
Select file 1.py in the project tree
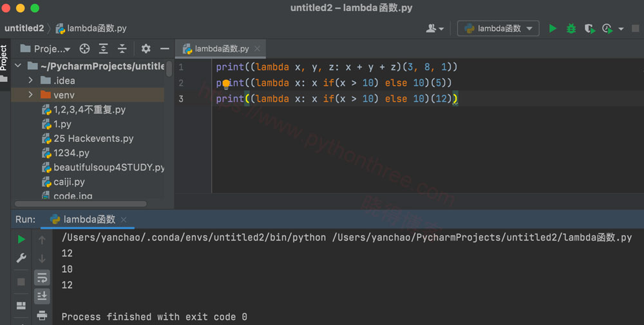click(x=57, y=124)
